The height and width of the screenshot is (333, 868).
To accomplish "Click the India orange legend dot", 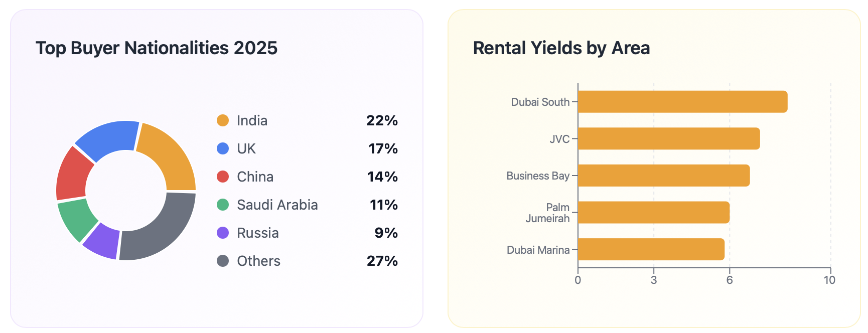I will (223, 120).
